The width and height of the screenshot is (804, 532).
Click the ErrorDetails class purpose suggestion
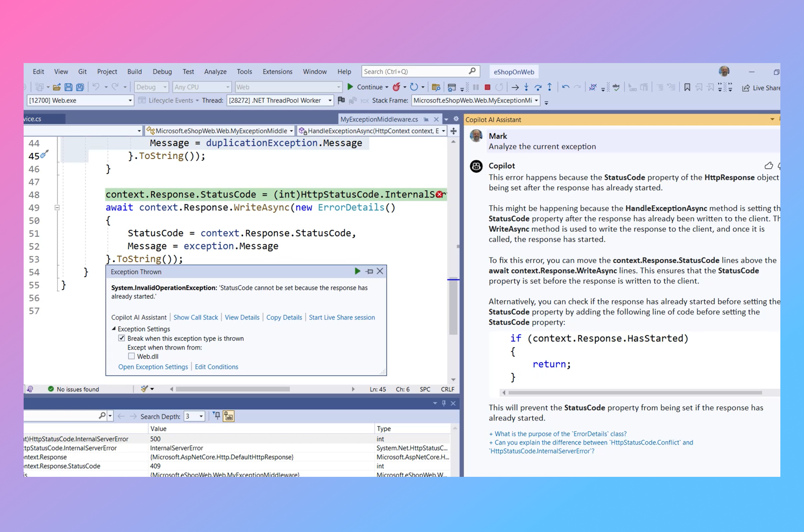pos(558,434)
